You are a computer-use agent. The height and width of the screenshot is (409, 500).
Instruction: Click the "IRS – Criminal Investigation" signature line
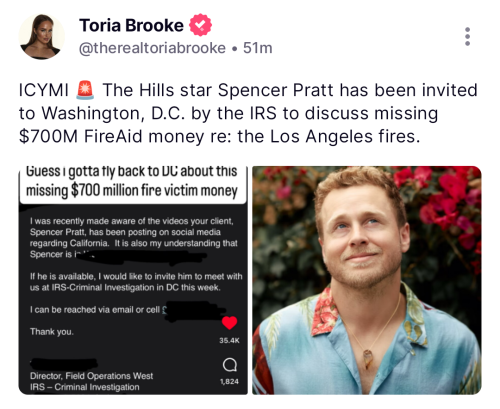[x=85, y=387]
